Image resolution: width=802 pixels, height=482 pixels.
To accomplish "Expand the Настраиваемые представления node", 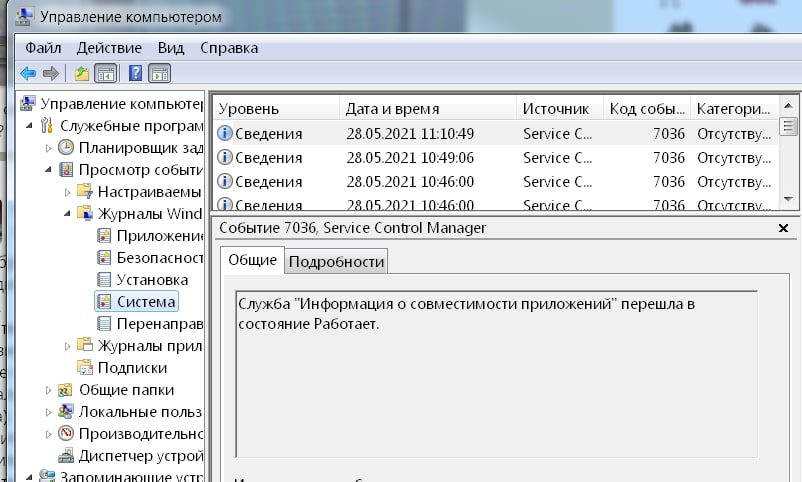I will coord(68,192).
